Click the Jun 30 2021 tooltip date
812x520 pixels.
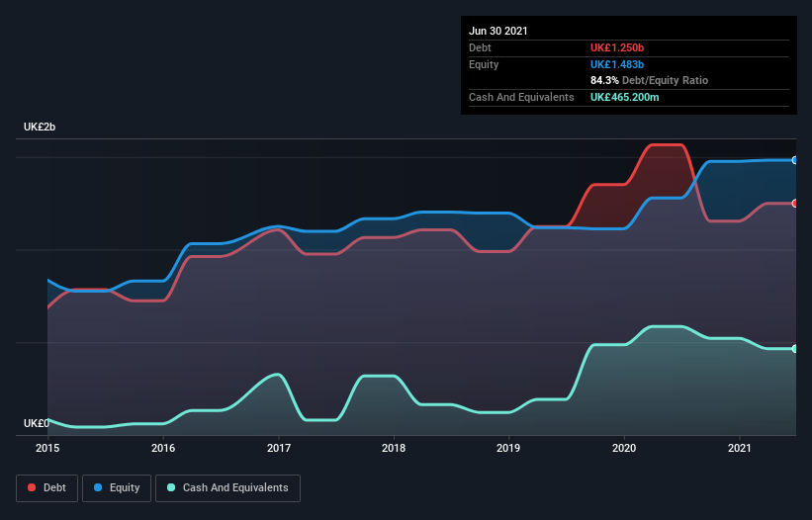click(498, 31)
